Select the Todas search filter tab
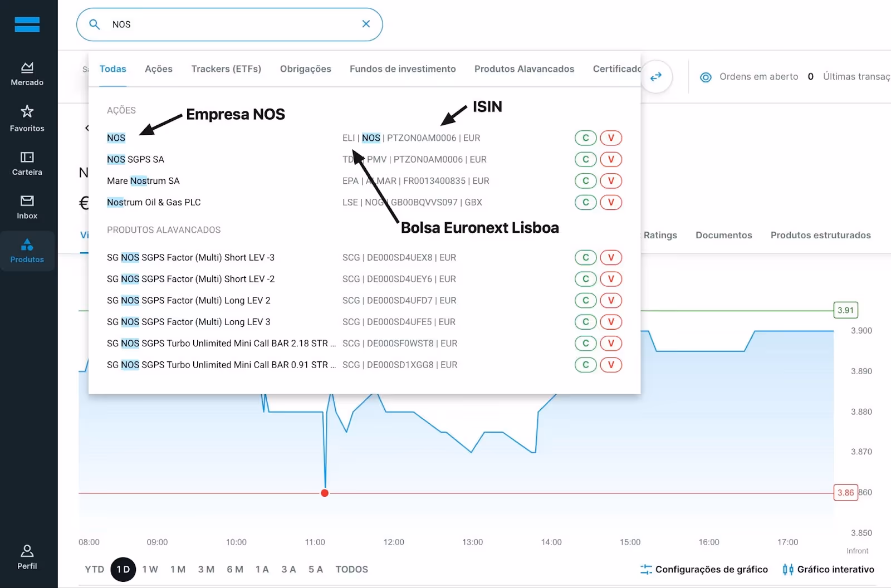The width and height of the screenshot is (891, 588). coord(112,69)
